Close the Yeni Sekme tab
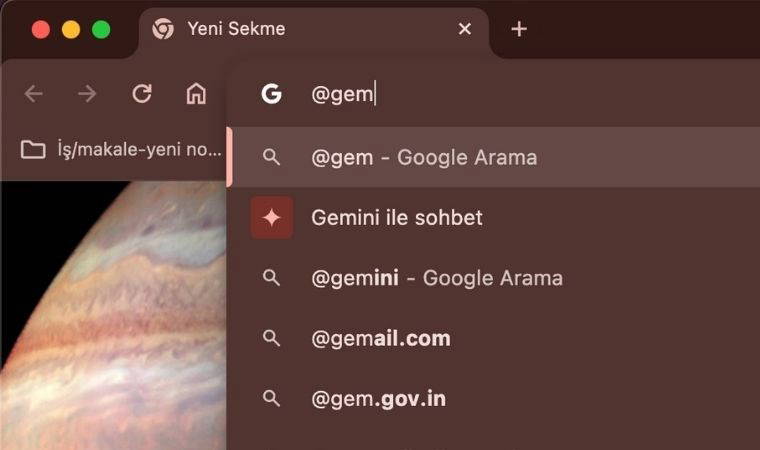 pos(464,29)
